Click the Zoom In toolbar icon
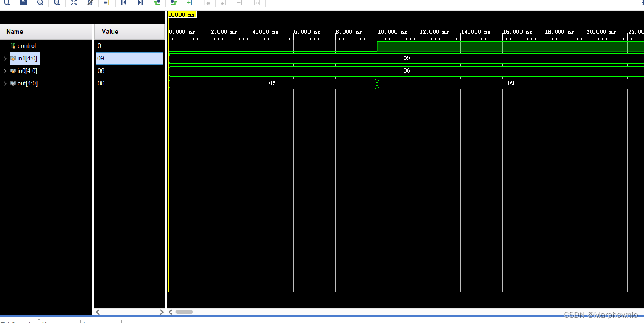This screenshot has width=644, height=323. click(x=40, y=3)
